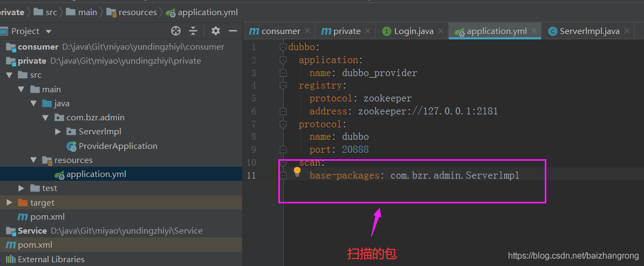
Task: Click line number 8 in the gutter
Action: coord(254,137)
